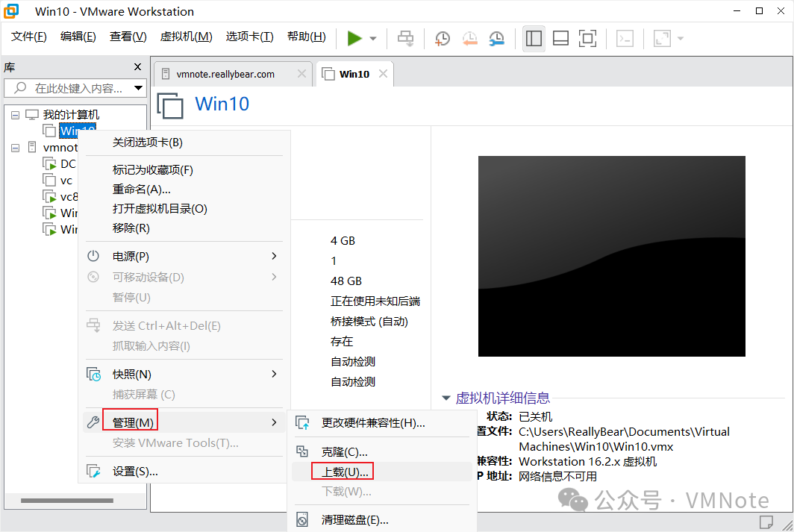Collapse the 虚拟机详细信息 section
Viewport: 794px width, 532px height.
(446, 398)
